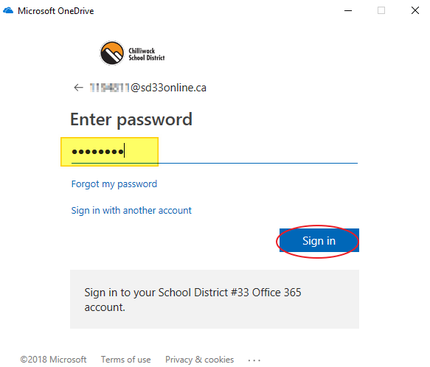Open the Forgot my password link
Image resolution: width=430 pixels, height=367 pixels.
[x=114, y=184]
